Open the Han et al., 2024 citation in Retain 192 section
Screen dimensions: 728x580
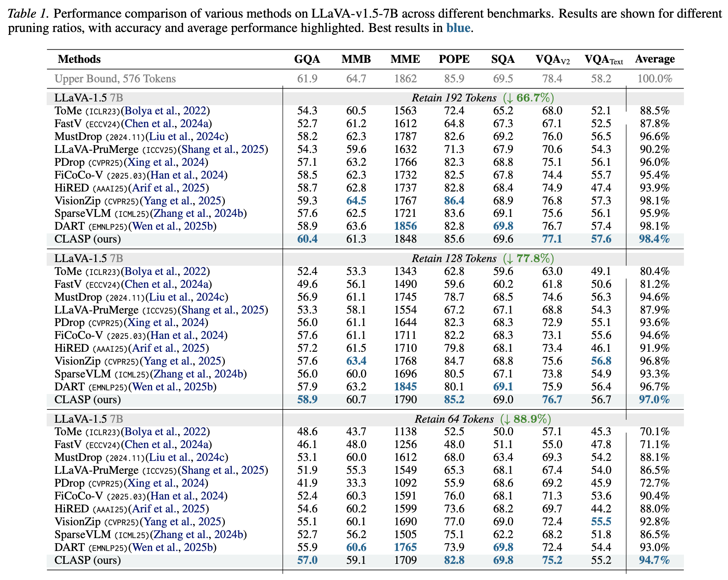pos(187,175)
